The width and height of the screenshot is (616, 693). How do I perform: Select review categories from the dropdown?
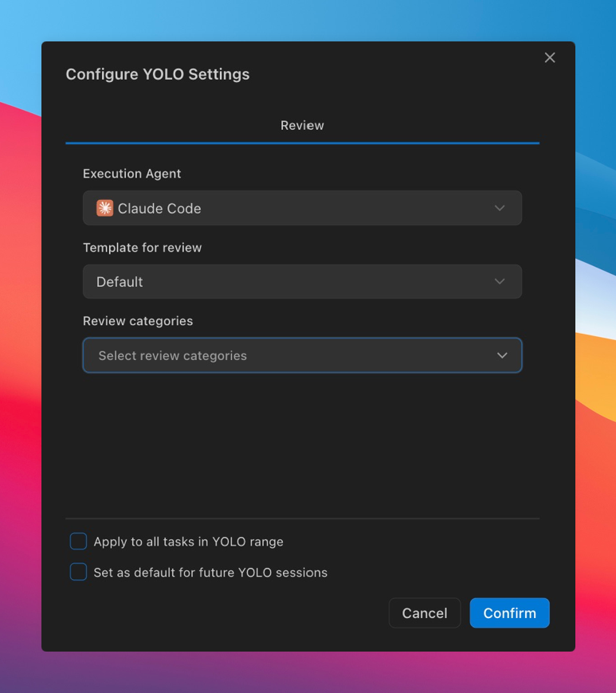303,355
